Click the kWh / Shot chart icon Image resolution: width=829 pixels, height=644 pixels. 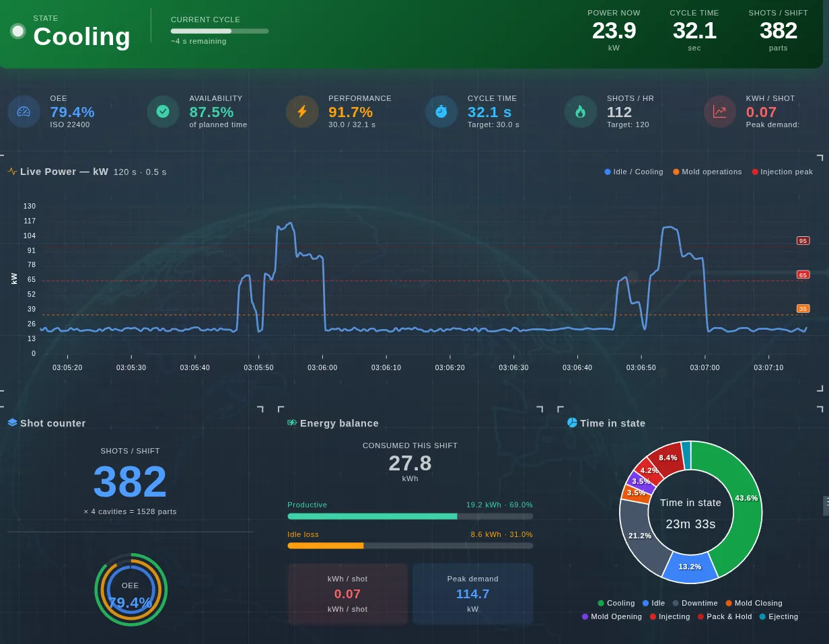(x=720, y=112)
